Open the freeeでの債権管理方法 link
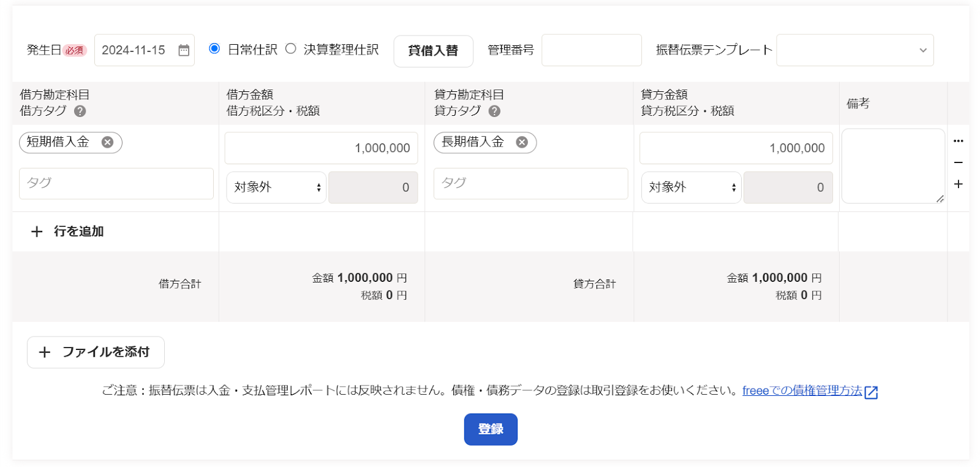 point(802,390)
